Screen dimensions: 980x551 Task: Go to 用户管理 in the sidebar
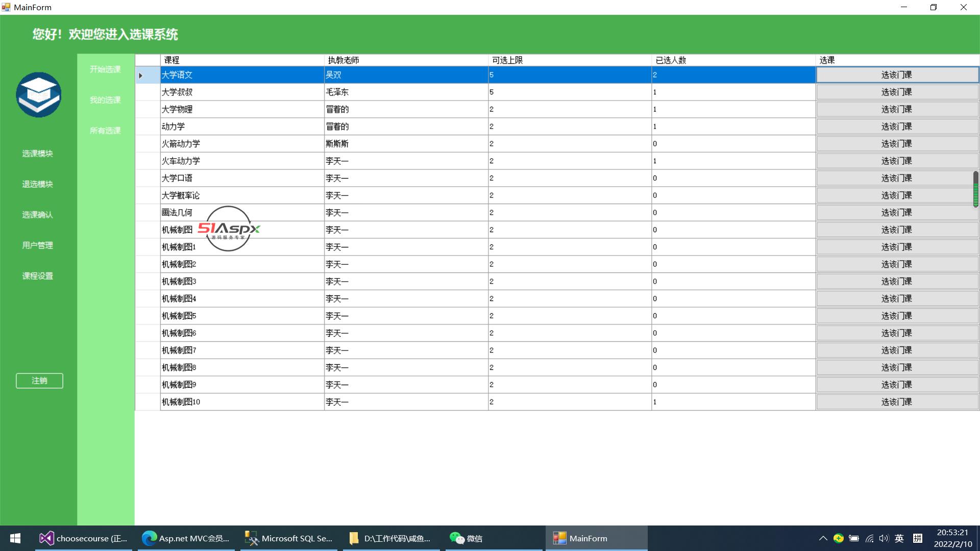(37, 245)
